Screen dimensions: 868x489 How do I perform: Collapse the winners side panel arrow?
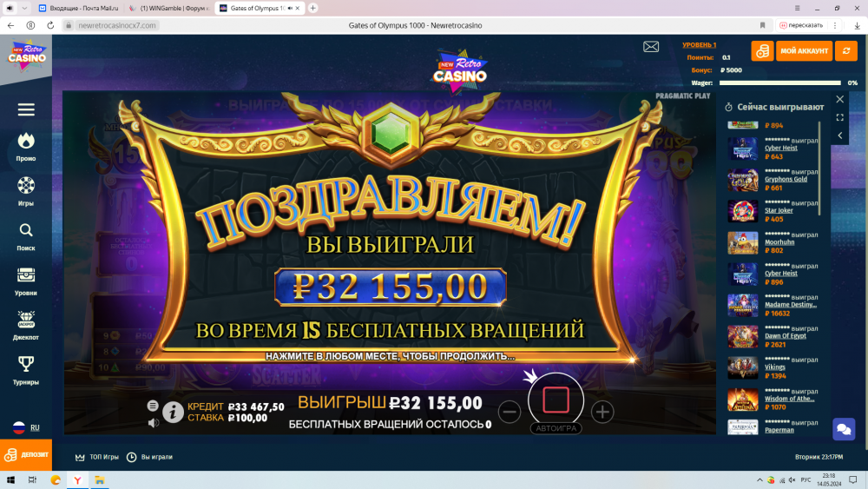839,135
